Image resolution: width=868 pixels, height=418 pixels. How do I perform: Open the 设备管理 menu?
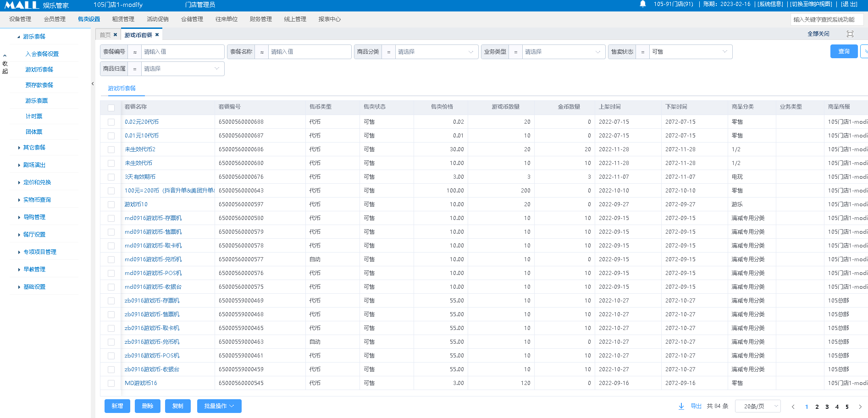tap(20, 19)
